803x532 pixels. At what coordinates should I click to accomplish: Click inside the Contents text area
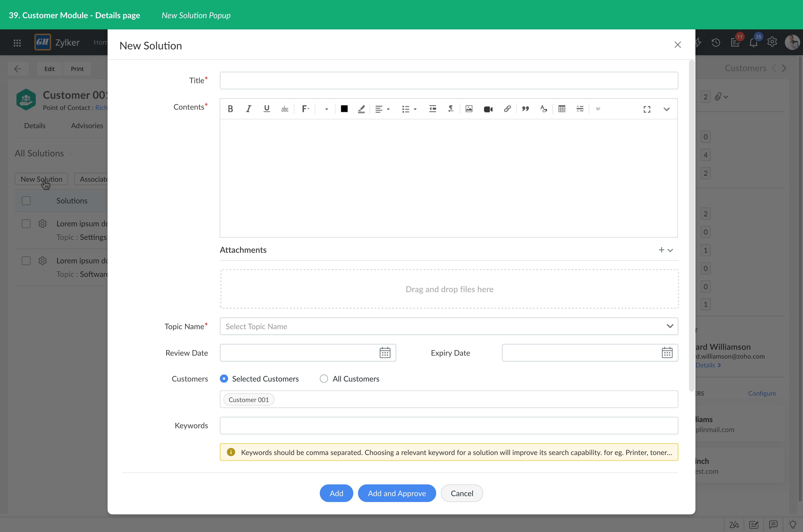coord(449,178)
